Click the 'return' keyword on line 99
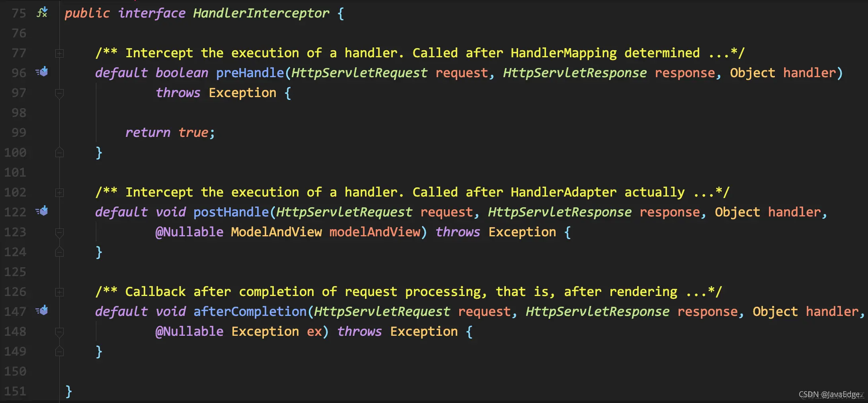 pyautogui.click(x=148, y=132)
